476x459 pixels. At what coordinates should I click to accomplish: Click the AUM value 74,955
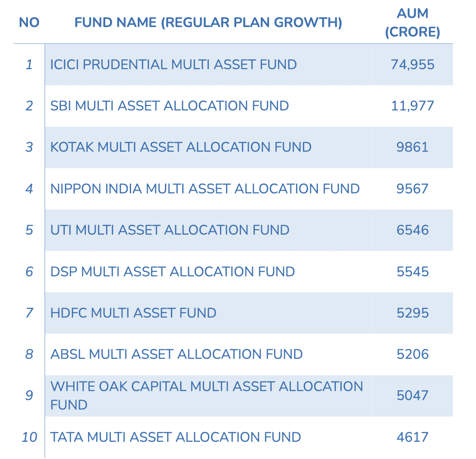pyautogui.click(x=412, y=64)
